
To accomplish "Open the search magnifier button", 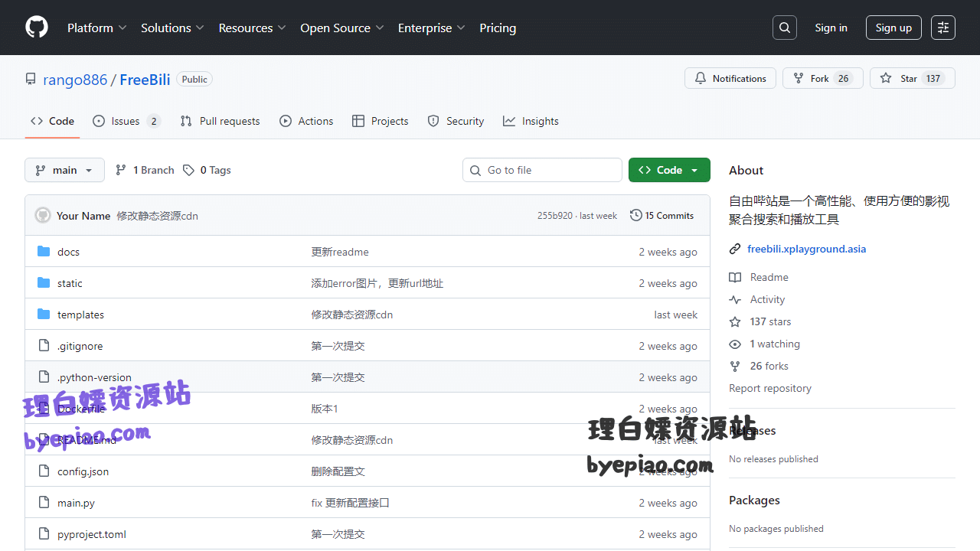I will [785, 28].
